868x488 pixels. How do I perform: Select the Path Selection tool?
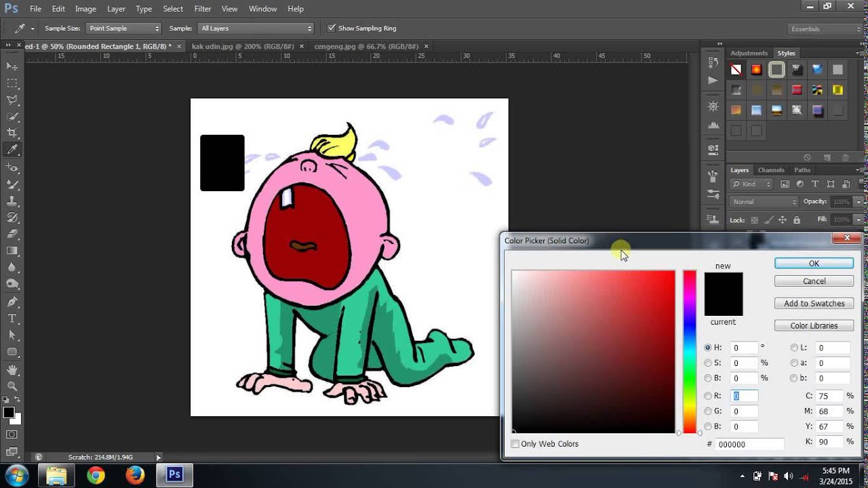pos(12,335)
